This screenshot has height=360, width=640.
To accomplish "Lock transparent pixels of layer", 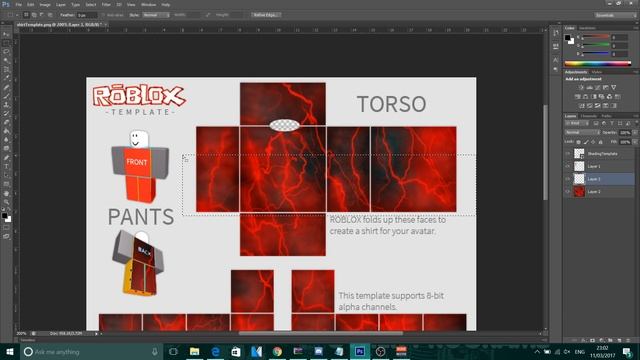I will pyautogui.click(x=578, y=142).
